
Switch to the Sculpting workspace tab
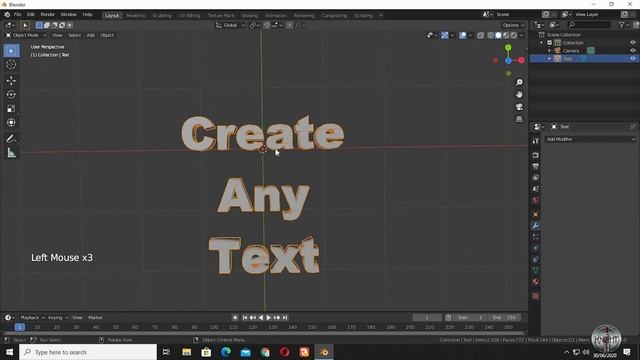(x=162, y=16)
